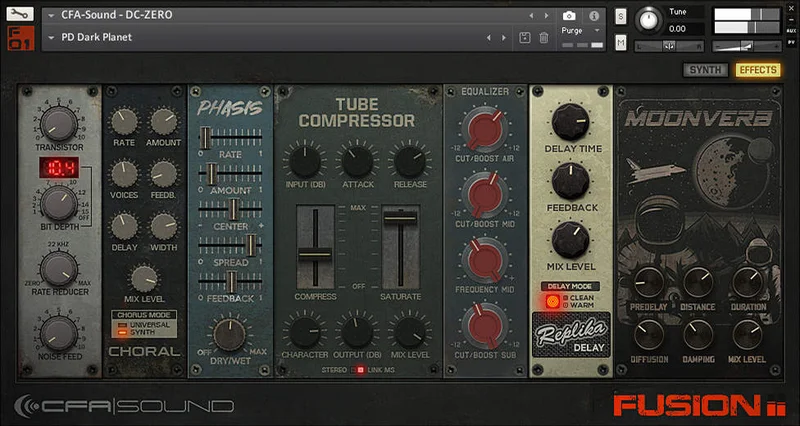Click the F01 instrument logo icon

tap(20, 38)
